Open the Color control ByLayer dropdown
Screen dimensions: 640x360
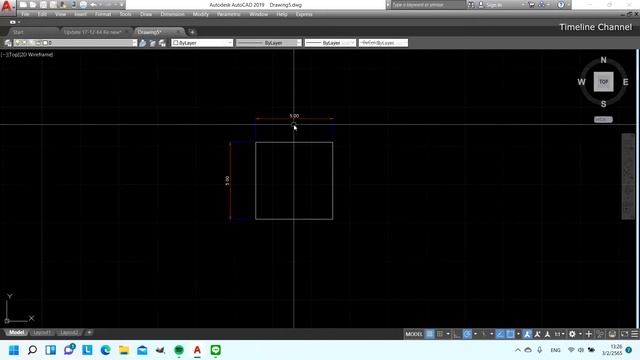click(202, 43)
